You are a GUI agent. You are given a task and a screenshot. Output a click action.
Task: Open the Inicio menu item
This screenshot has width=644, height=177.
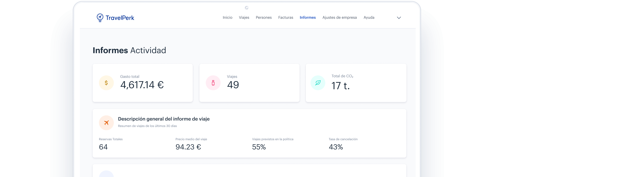(x=227, y=17)
